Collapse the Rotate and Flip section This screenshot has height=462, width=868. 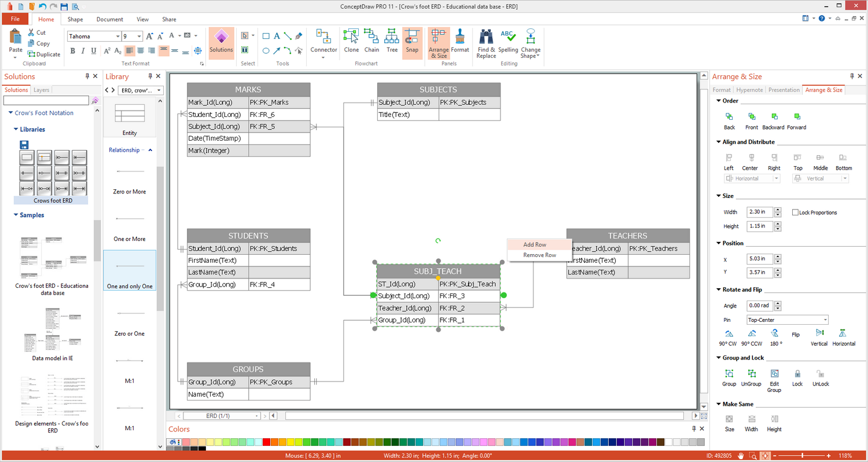tap(718, 289)
